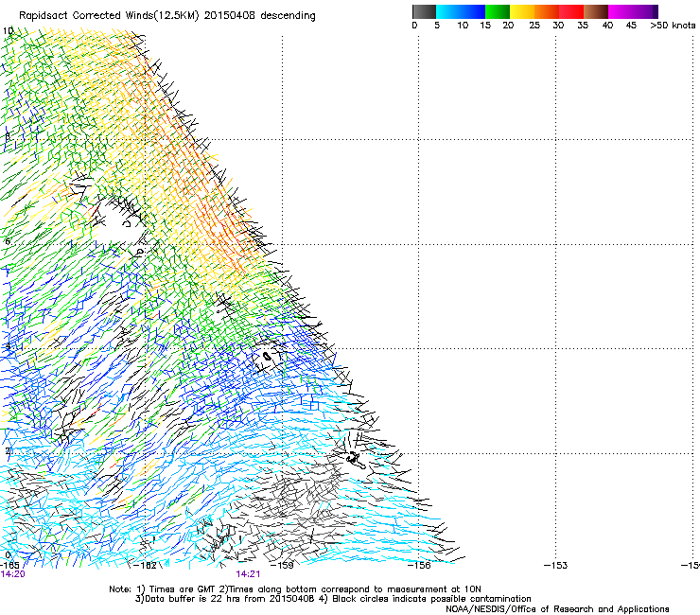Screen dimensions: 700x615
Task: Click the purple '14:21' time label
Action: [x=248, y=574]
